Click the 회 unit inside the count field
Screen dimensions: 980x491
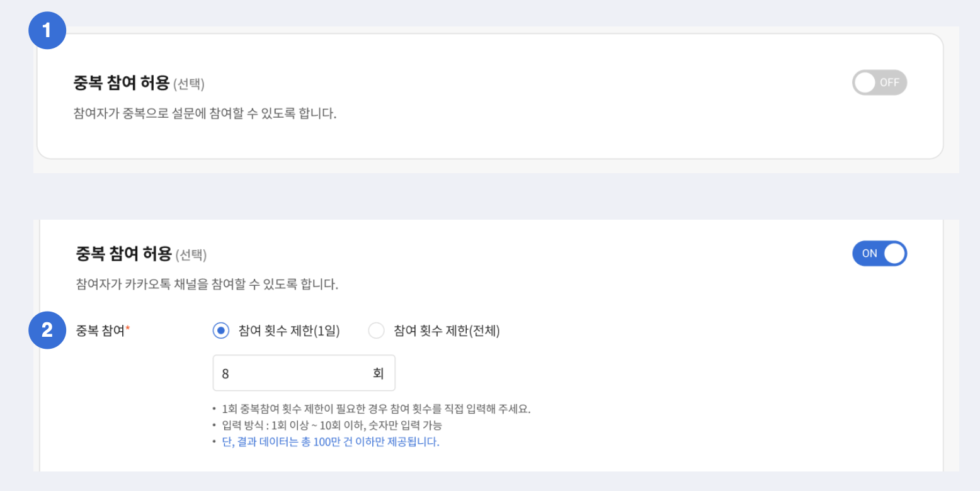(378, 373)
